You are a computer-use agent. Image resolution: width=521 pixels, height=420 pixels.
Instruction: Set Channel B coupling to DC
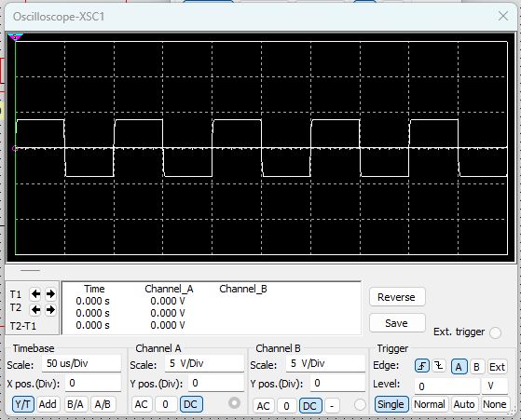[310, 405]
